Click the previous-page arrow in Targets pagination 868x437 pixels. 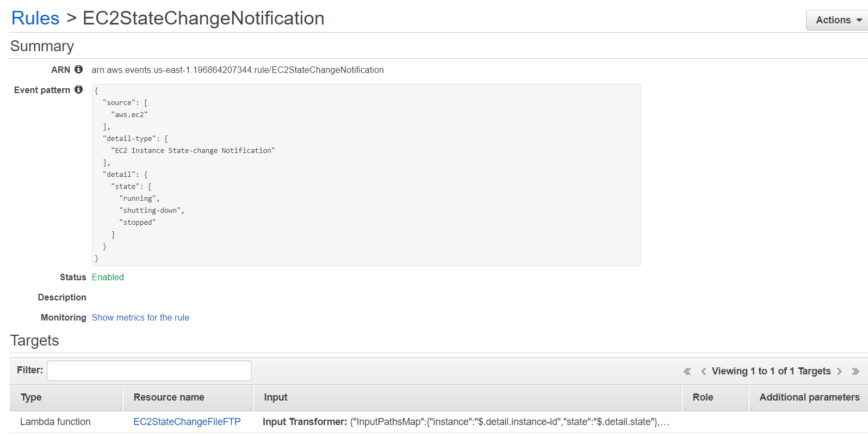pyautogui.click(x=703, y=371)
